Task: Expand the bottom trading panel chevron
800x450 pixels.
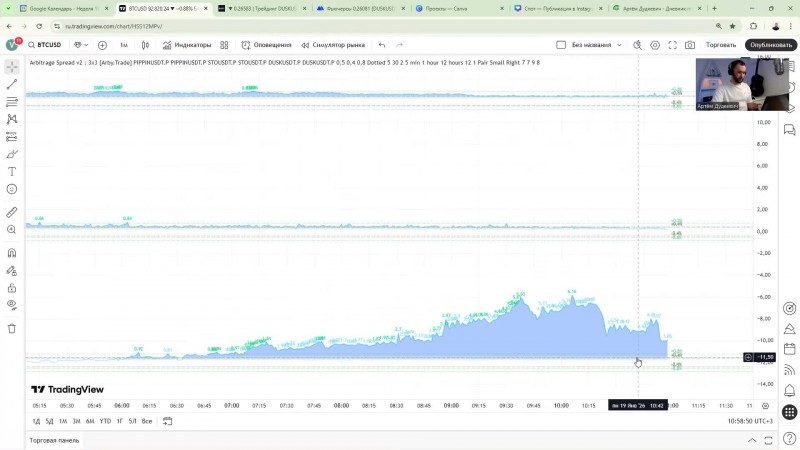Action: (x=752, y=440)
